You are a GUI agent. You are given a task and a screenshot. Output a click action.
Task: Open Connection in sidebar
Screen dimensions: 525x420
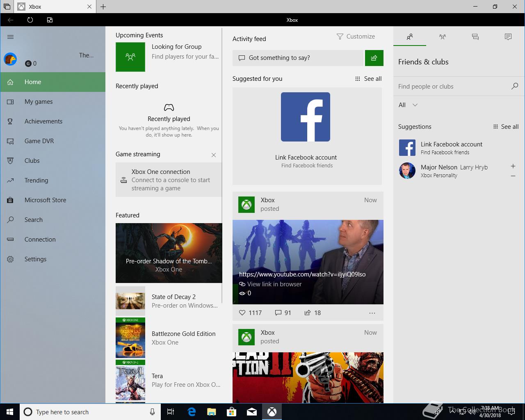click(52, 240)
